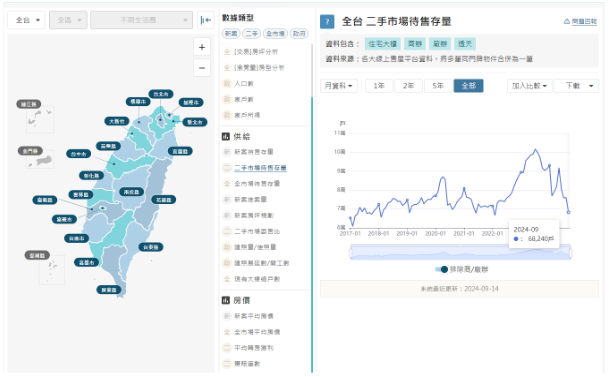Zoom in the map with plus button
The height and width of the screenshot is (377, 609).
click(202, 47)
